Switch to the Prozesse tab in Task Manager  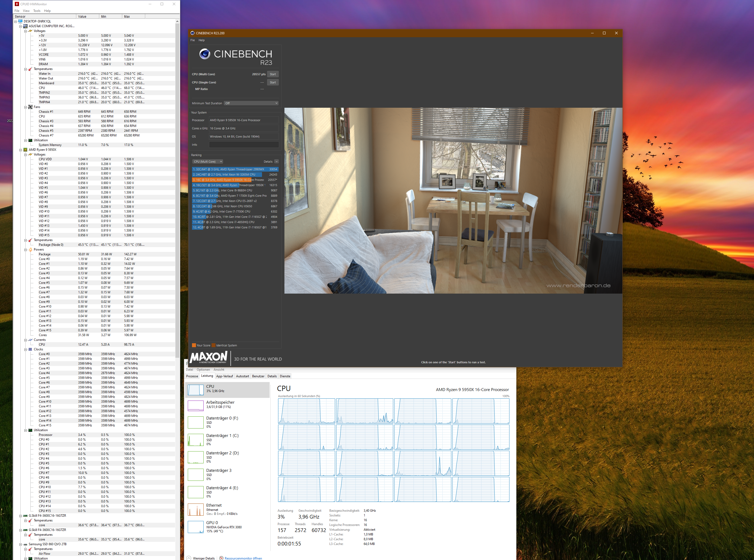pyautogui.click(x=192, y=376)
